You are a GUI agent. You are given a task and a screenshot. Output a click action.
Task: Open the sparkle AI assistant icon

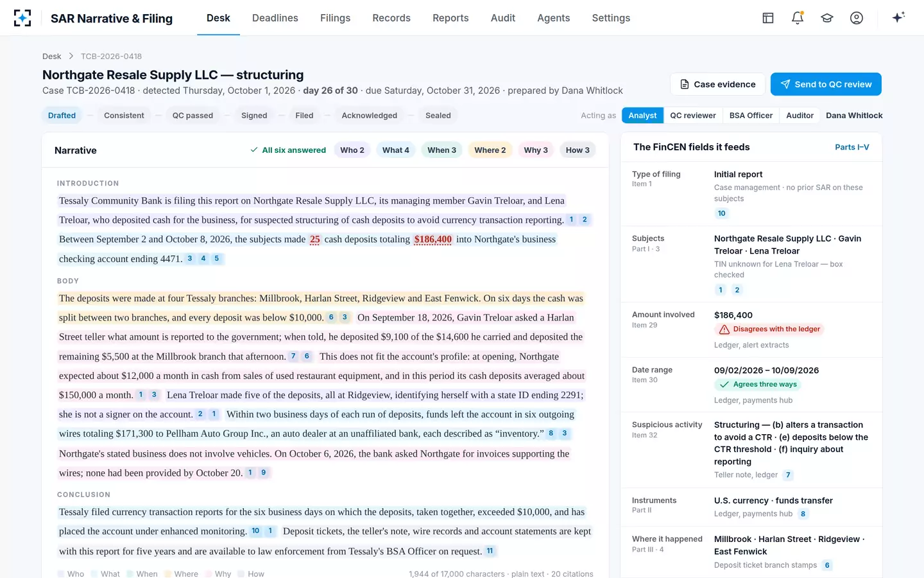pyautogui.click(x=898, y=17)
